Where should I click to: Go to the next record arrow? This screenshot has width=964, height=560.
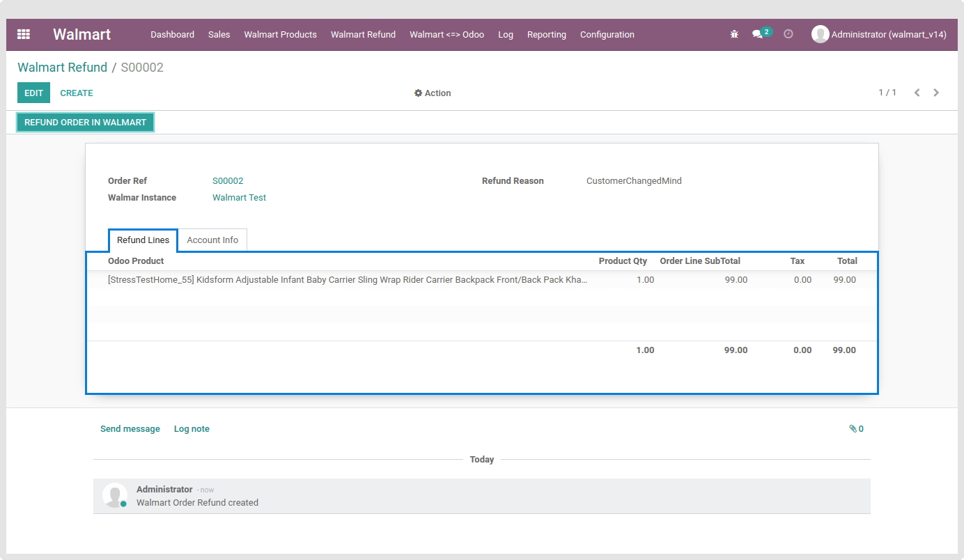936,93
